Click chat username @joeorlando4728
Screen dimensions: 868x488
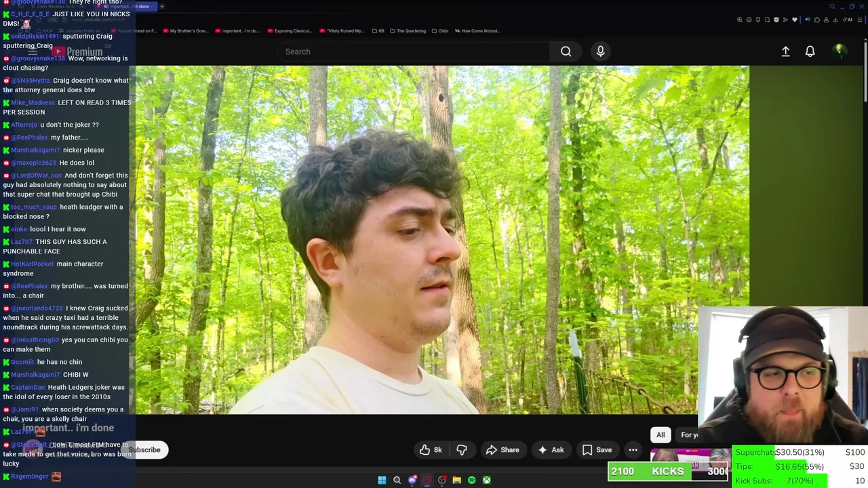tap(37, 308)
